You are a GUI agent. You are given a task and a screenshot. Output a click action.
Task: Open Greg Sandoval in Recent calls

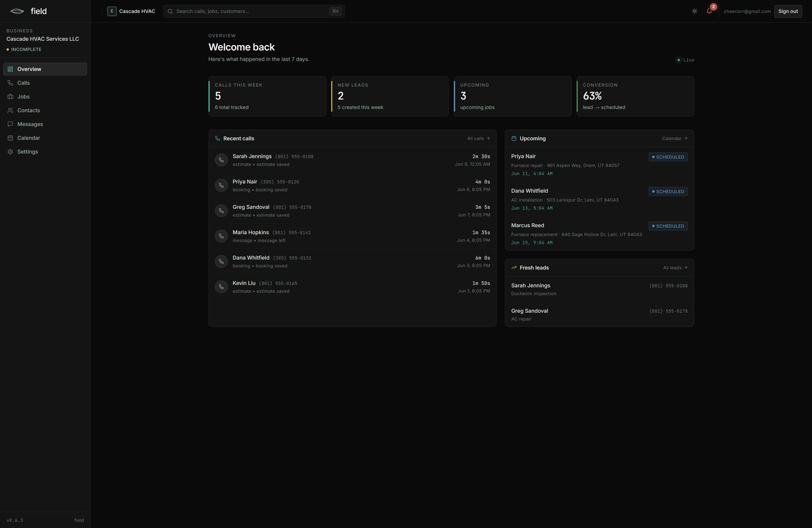coord(352,211)
